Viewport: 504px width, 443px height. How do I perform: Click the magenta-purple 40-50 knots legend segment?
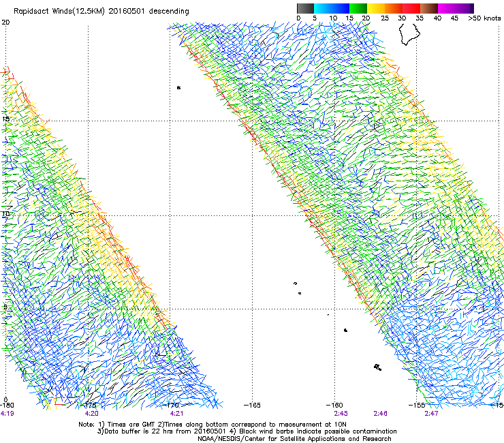click(456, 8)
